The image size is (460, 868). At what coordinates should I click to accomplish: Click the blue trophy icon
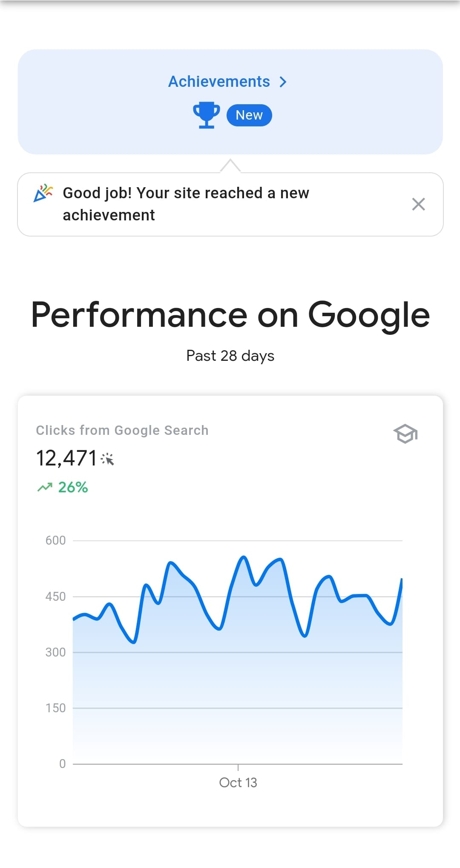coord(207,115)
